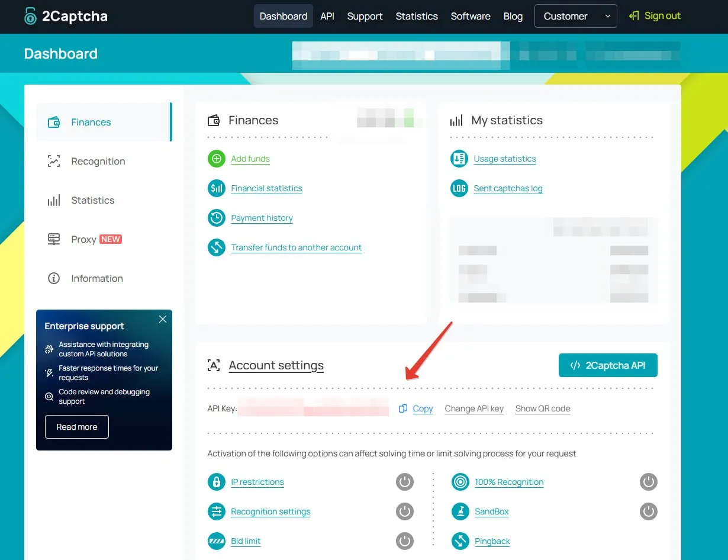Click the Copy API key link
Screen dimensions: 728x560
tap(423, 408)
